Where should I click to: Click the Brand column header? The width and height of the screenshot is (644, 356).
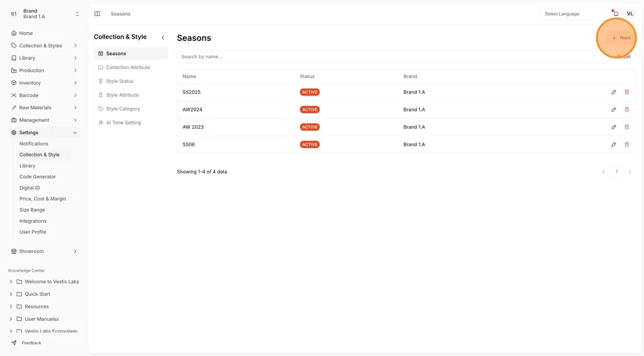pos(410,76)
